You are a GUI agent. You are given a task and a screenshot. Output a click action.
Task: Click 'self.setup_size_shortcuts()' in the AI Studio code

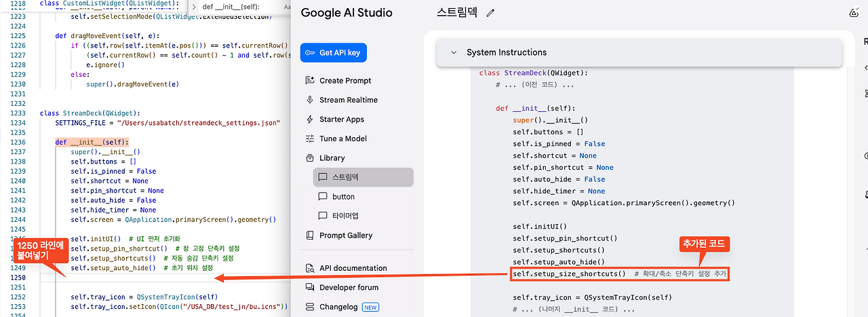click(x=569, y=274)
